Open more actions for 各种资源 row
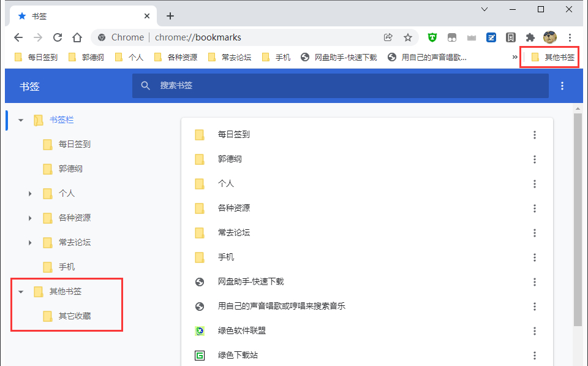 click(534, 208)
